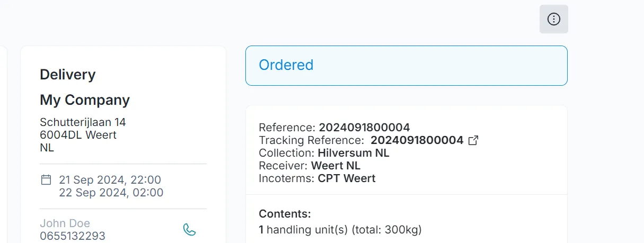Image resolution: width=644 pixels, height=243 pixels.
Task: Open the three-dot more options menu
Action: (553, 19)
